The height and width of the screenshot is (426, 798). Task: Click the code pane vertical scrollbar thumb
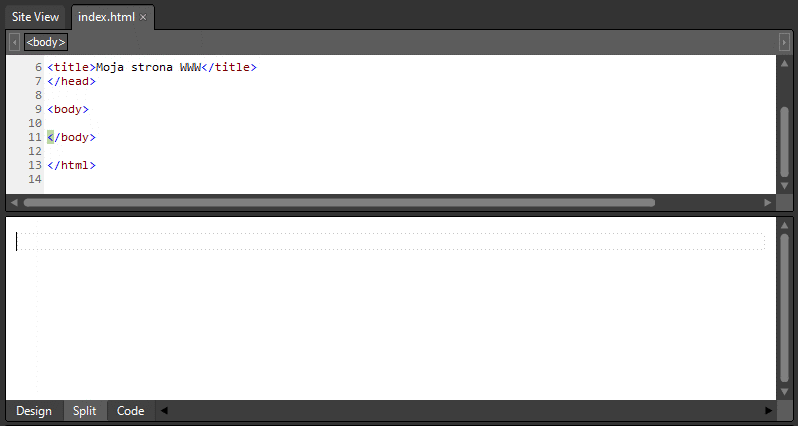(784, 142)
